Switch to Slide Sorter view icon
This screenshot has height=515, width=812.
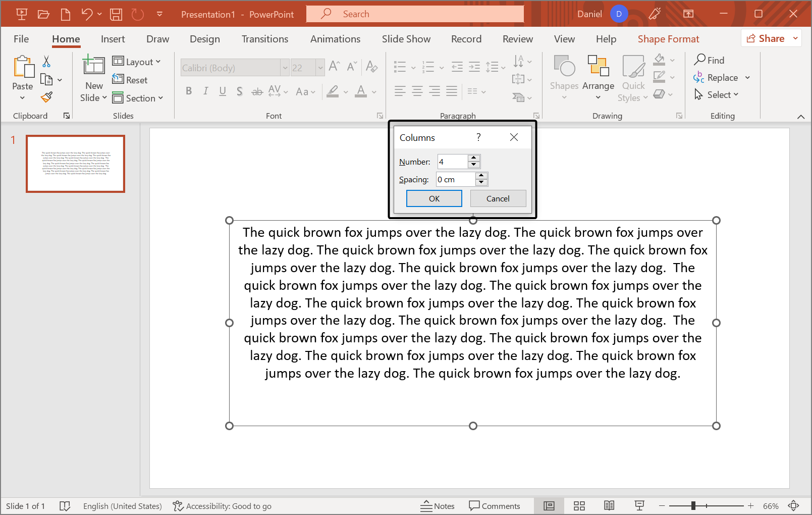coord(579,506)
